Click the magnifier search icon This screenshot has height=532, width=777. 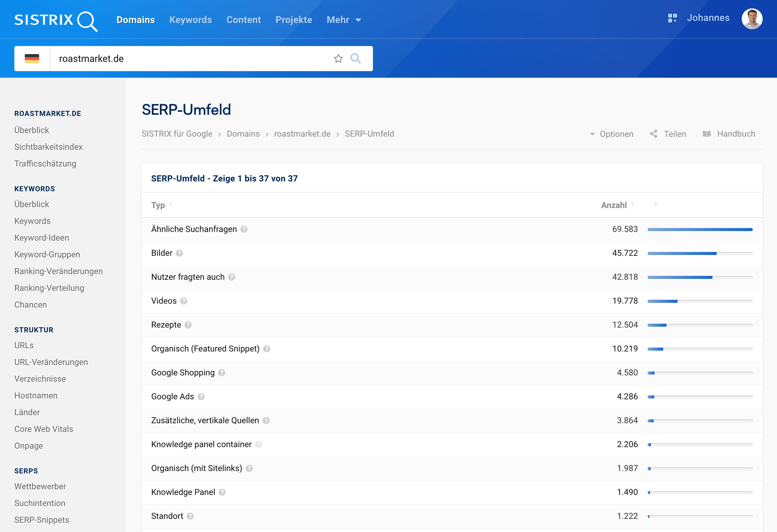click(x=355, y=59)
